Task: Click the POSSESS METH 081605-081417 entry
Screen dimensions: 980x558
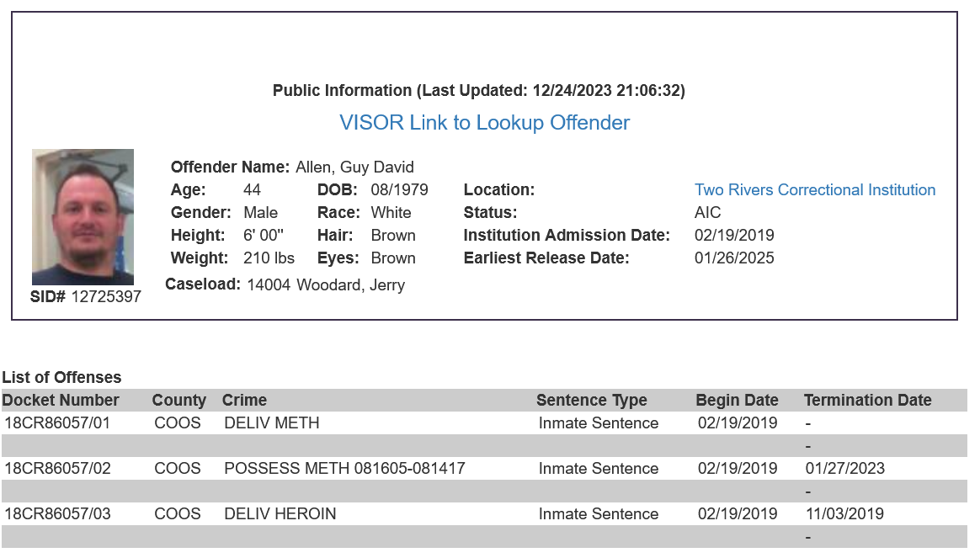Action: [345, 469]
